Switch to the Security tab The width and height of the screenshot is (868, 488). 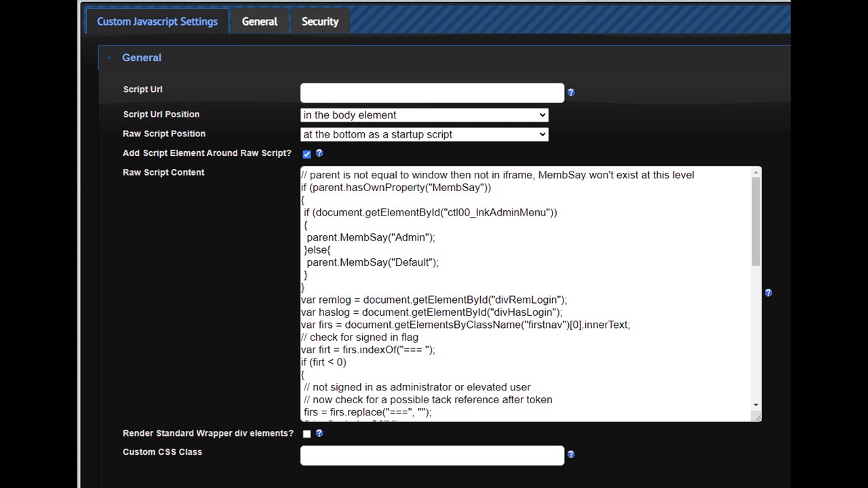pos(319,21)
